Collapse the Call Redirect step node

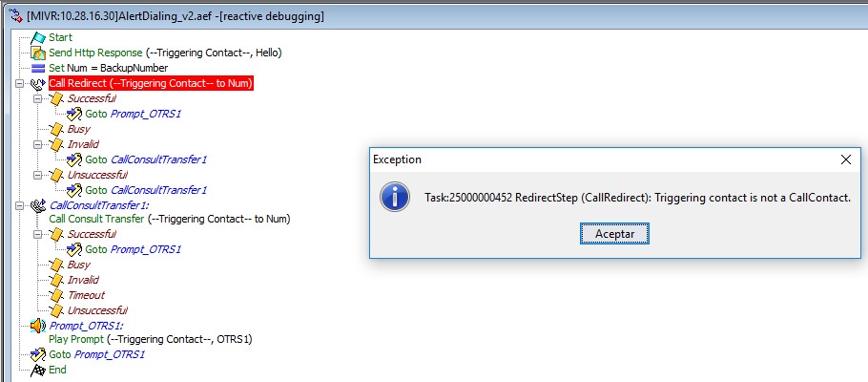tap(20, 84)
